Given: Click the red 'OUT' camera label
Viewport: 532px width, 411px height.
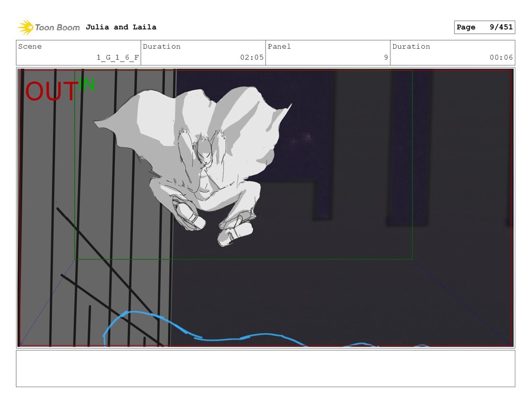Looking at the screenshot, I should pos(51,91).
